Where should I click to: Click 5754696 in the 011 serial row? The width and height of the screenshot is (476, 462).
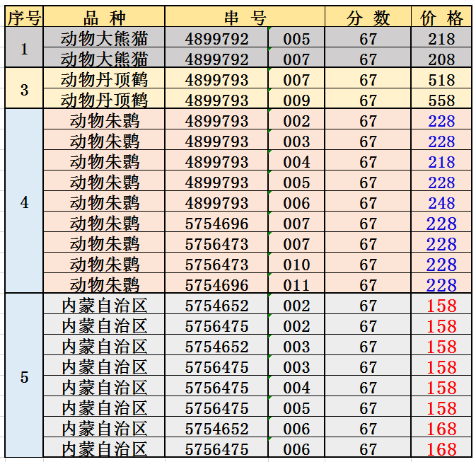point(216,285)
